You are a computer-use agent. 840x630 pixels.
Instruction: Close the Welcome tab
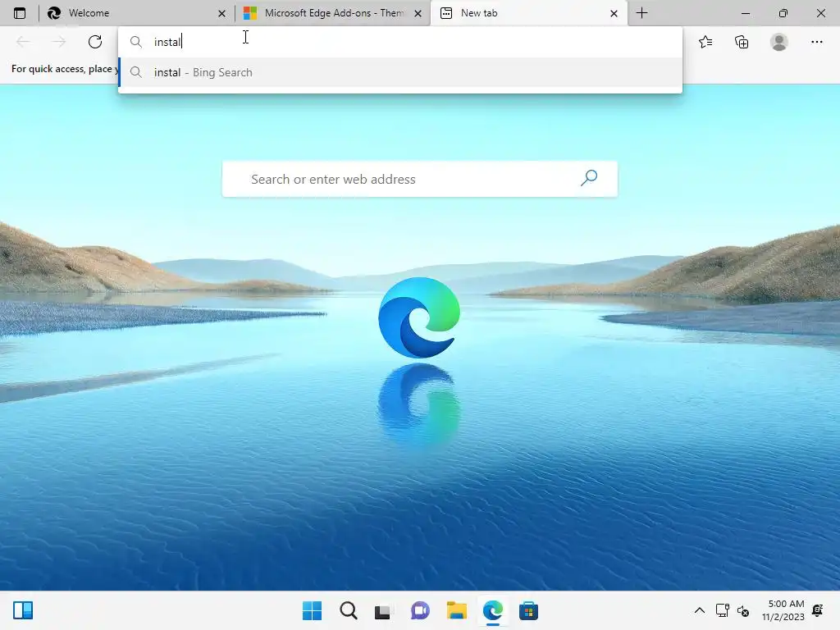pyautogui.click(x=221, y=13)
